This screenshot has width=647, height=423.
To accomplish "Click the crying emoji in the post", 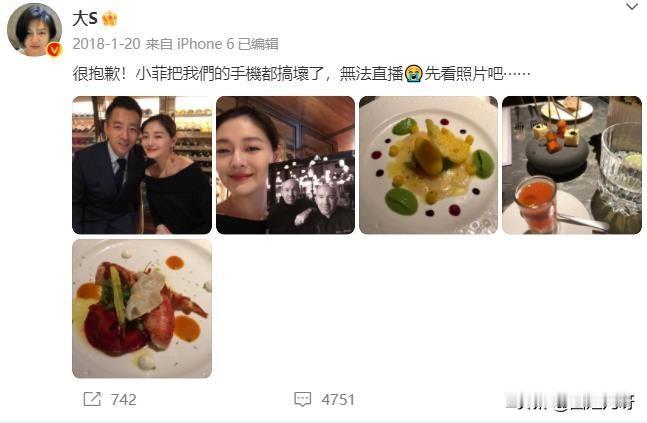I will click(413, 74).
